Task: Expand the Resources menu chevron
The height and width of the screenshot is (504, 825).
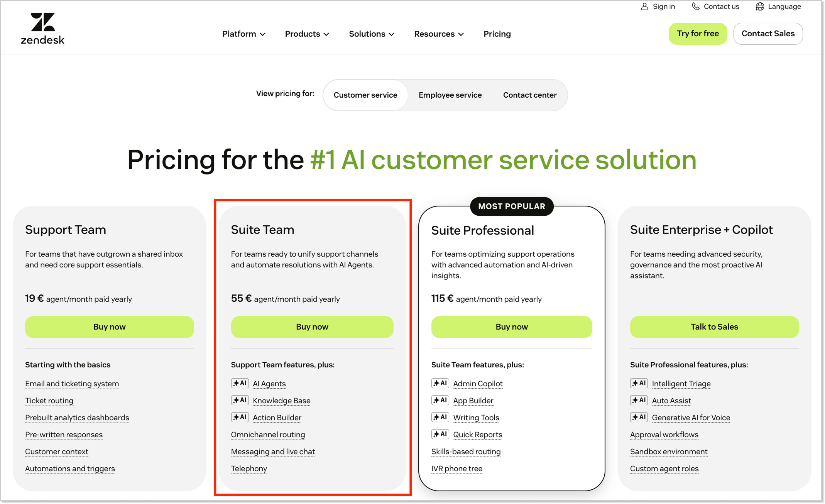Action: pos(461,34)
